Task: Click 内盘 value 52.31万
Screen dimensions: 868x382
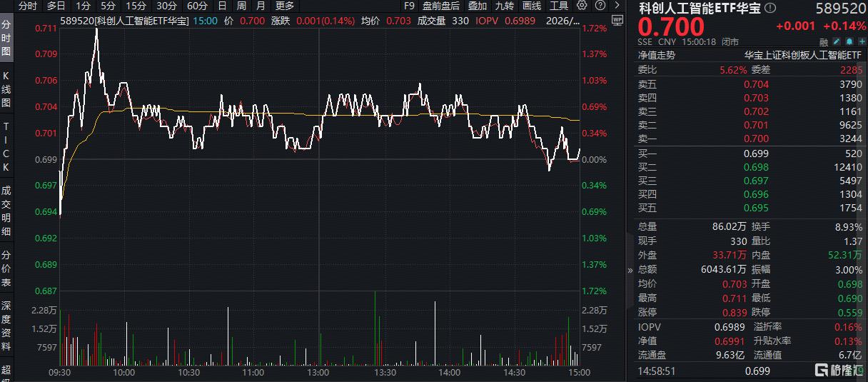Action: [845, 255]
